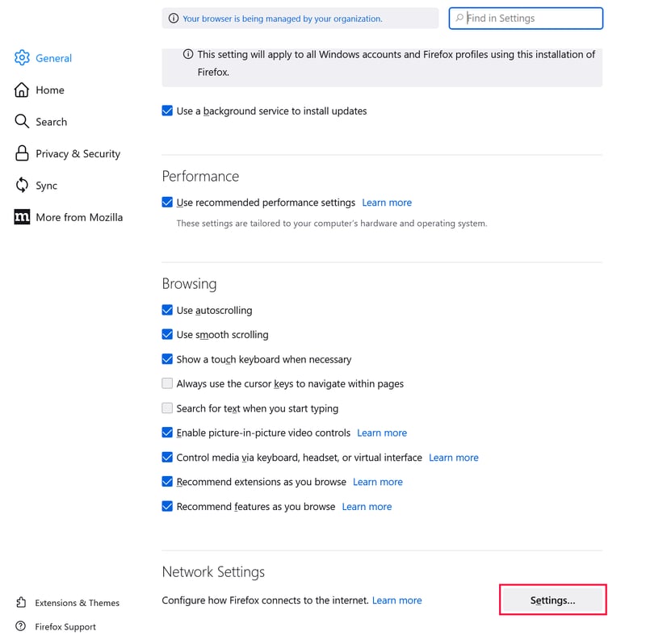Open Learn more link for picture-in-picture

click(382, 433)
